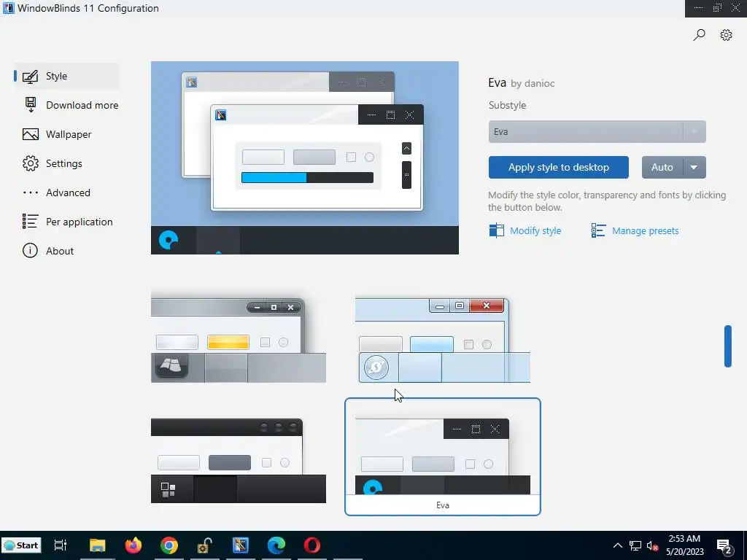Open Download more in the sidebar
The height and width of the screenshot is (560, 747).
[71, 105]
